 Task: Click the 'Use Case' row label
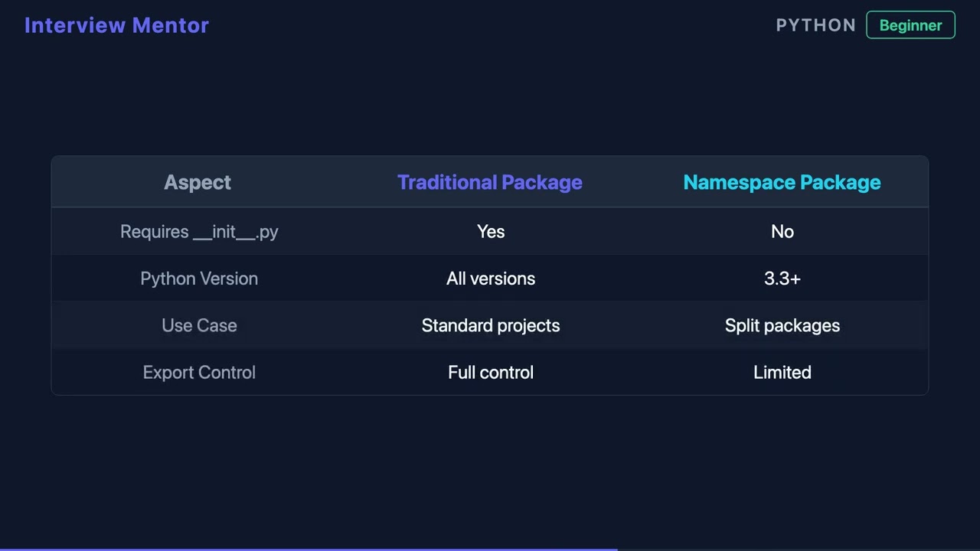point(199,325)
